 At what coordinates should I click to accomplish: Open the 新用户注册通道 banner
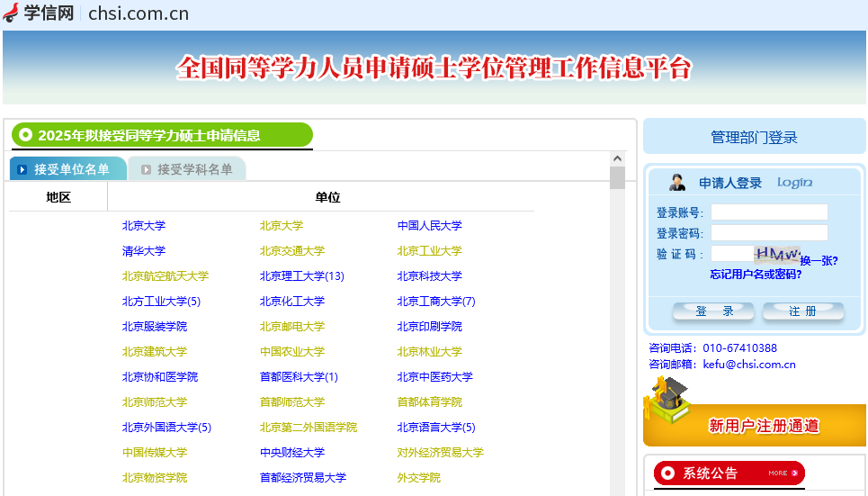(755, 425)
